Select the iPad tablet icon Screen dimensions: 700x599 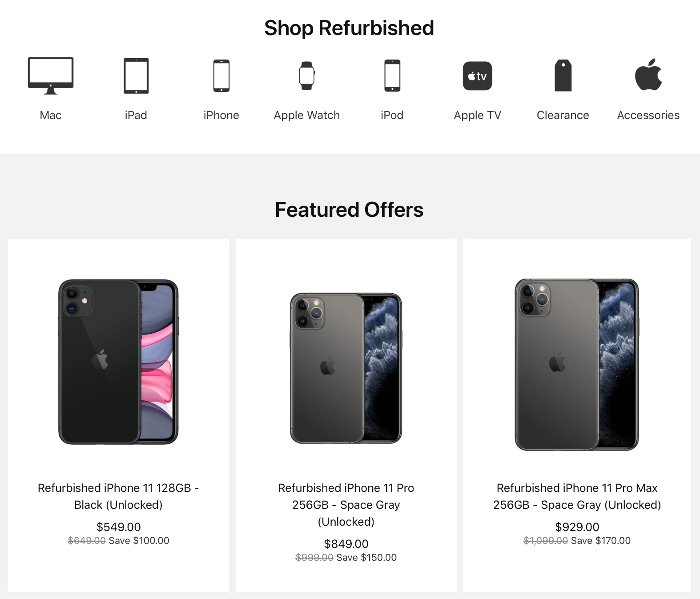(136, 76)
